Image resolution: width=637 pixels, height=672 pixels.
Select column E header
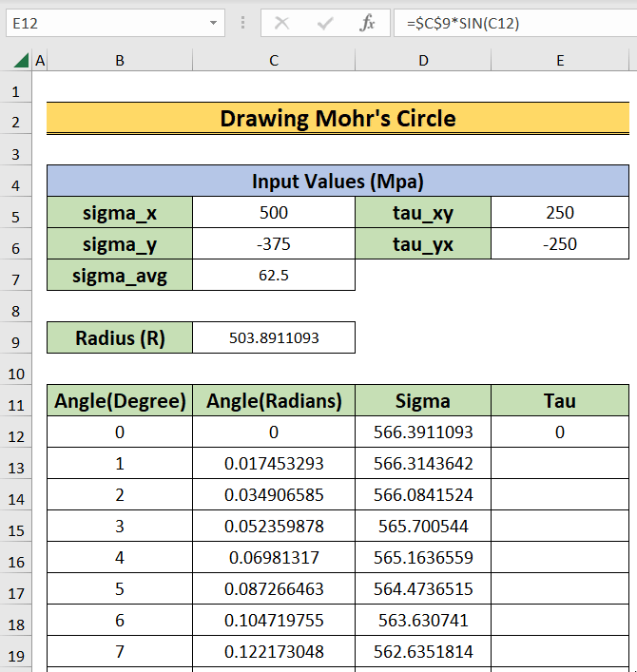(560, 61)
